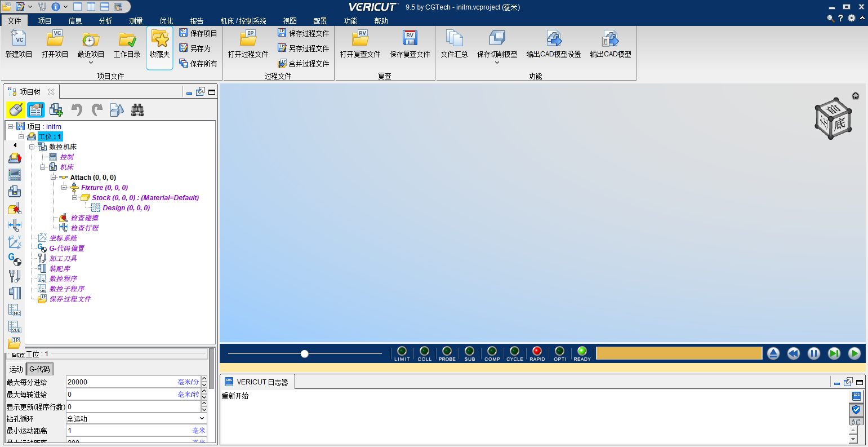Screen dimensions: 868x447
Task: Merge in-process files with 合并过程文件
Action: tap(303, 64)
